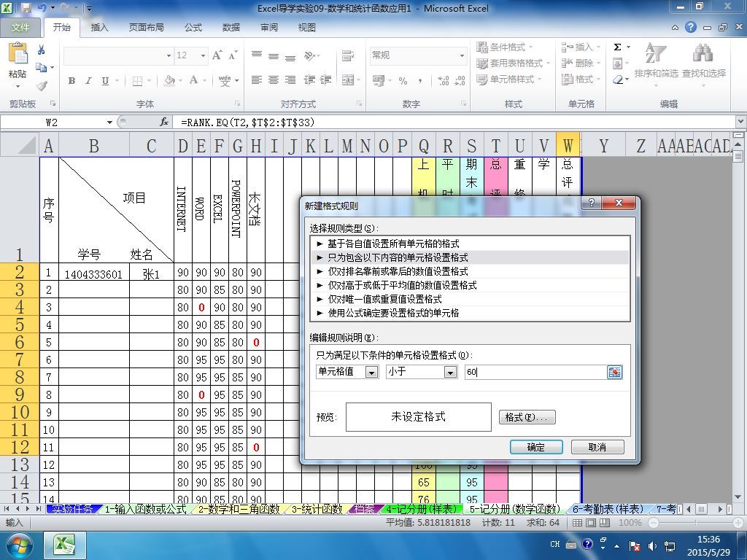Click the Decrease Font Size icon
Screen dimensions: 747x560
click(233, 55)
